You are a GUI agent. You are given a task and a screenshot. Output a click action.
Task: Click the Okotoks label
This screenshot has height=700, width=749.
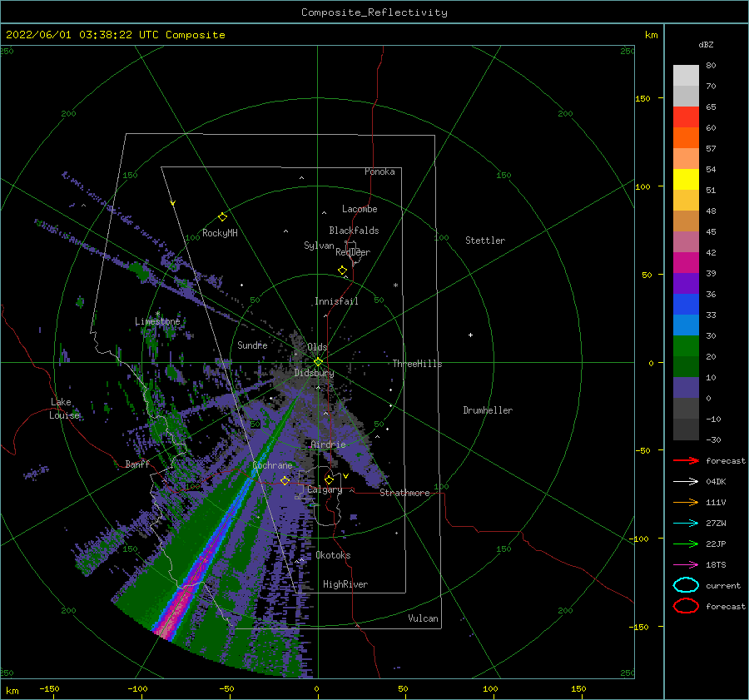[x=333, y=555]
